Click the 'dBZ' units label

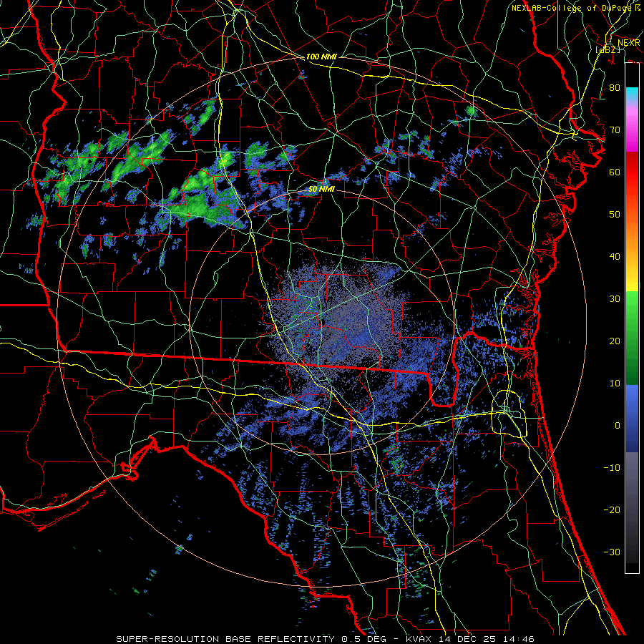pos(608,50)
